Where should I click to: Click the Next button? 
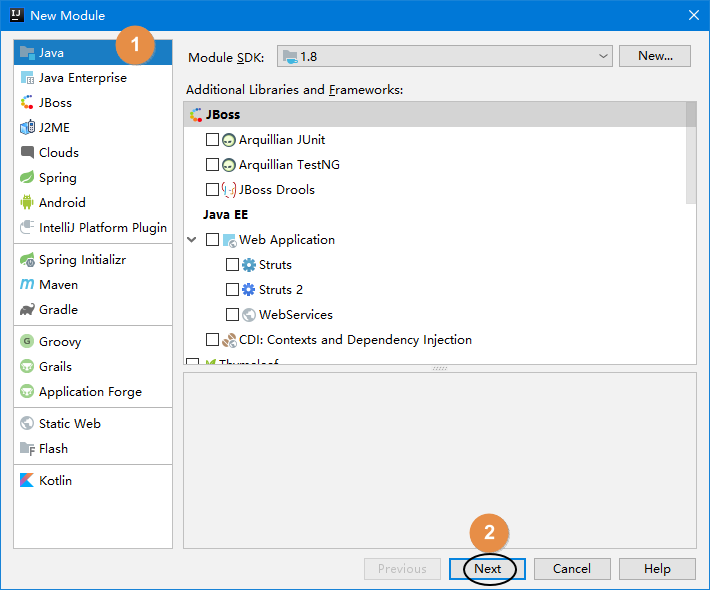point(487,569)
